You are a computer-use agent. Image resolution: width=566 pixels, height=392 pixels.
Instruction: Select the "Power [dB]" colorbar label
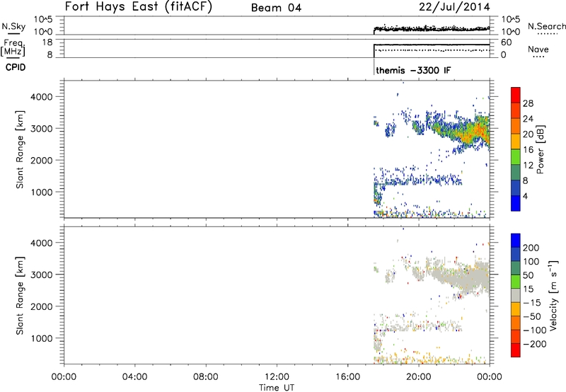tap(540, 149)
